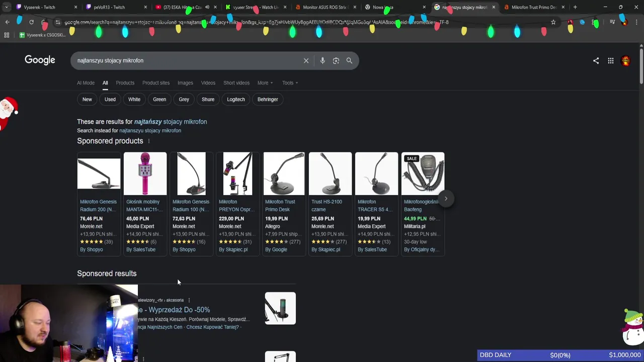The height and width of the screenshot is (362, 644).
Task: Open a new browser tab
Action: click(575, 7)
